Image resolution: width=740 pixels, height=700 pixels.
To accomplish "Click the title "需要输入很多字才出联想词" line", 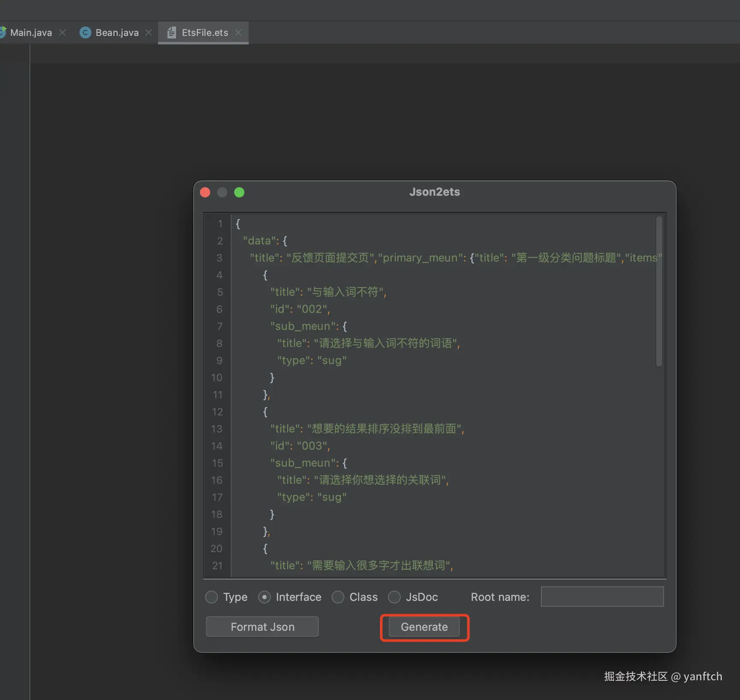I will [361, 565].
